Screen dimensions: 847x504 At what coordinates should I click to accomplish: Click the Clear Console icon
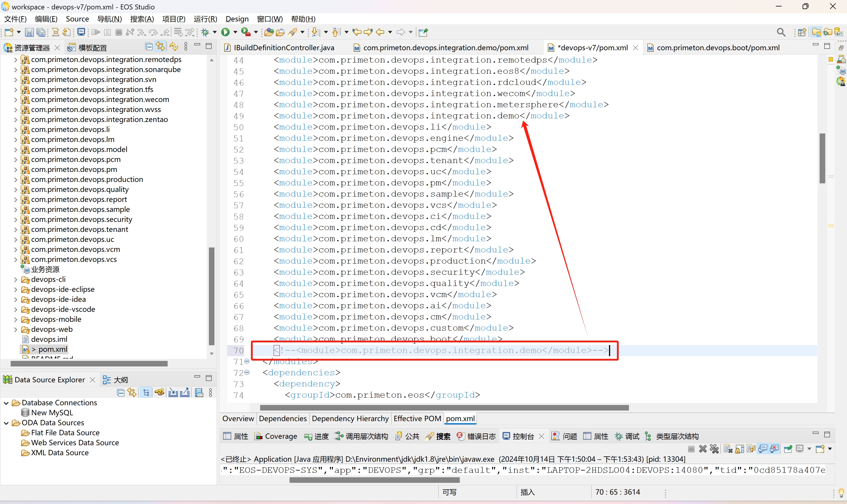728,449
